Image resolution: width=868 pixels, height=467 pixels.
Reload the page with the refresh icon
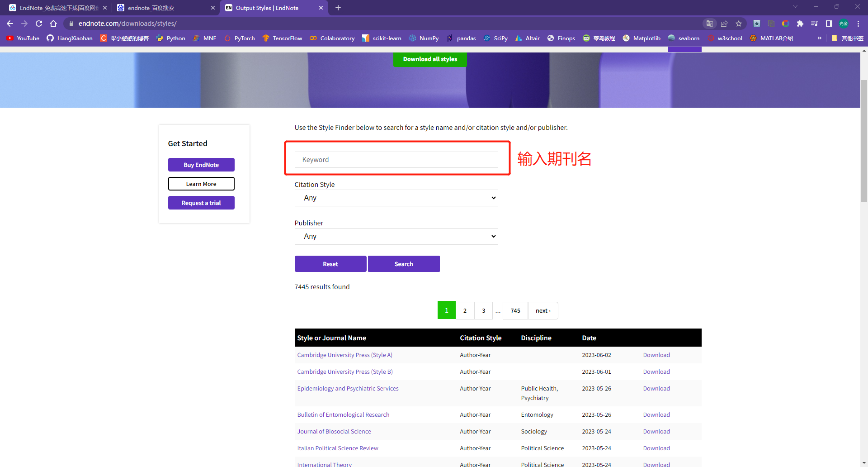[x=39, y=24]
